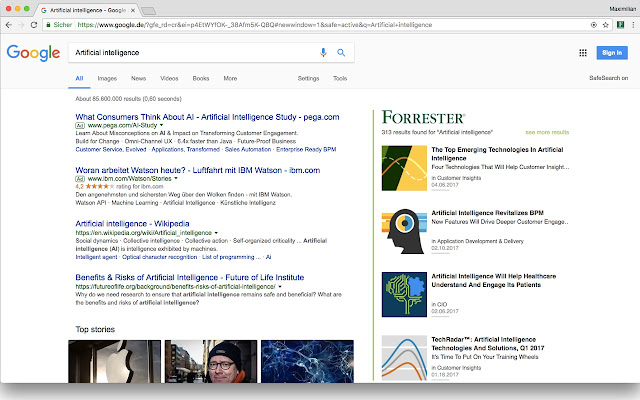Start voice search with the microphone icon

tap(323, 53)
